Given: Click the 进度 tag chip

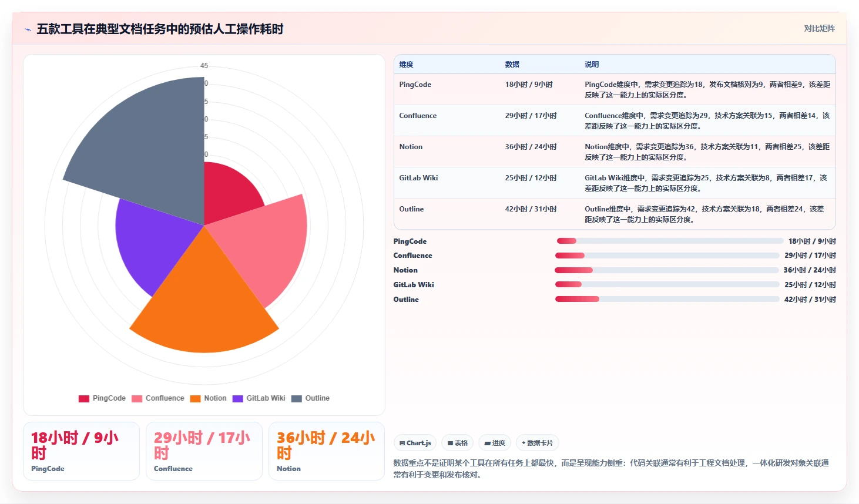Looking at the screenshot, I should tap(495, 443).
